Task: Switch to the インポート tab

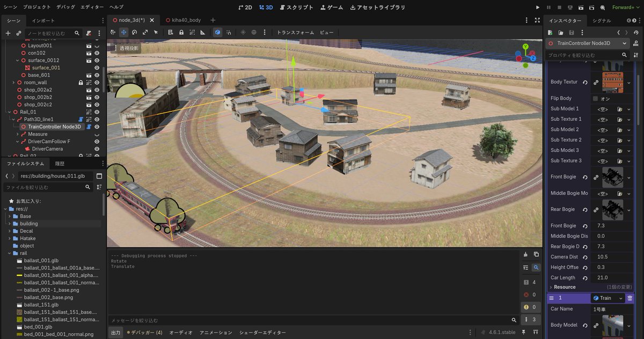Action: click(43, 20)
